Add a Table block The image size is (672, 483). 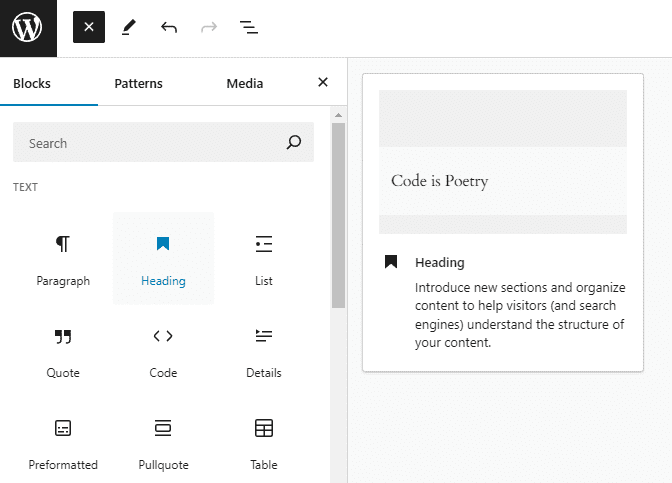(264, 443)
